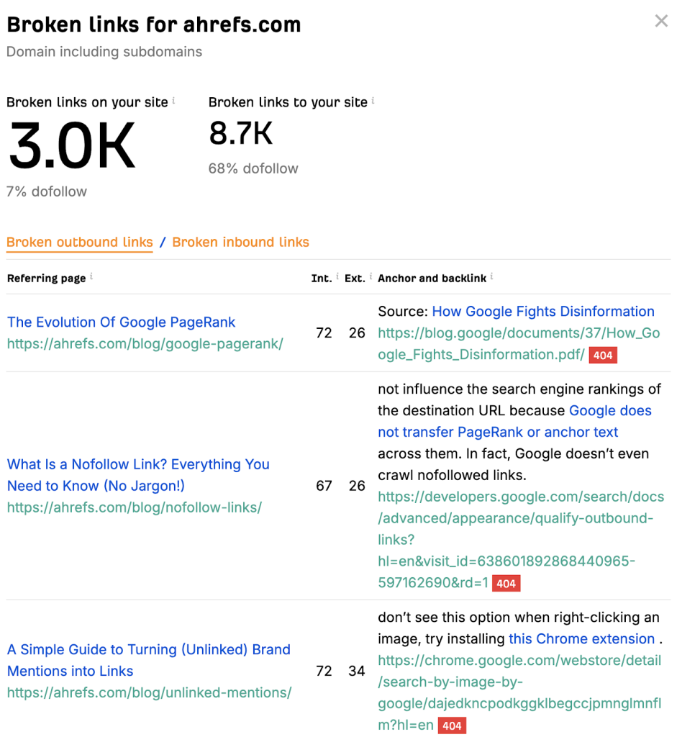Click info icon next to Ext. column
The width and height of the screenshot is (700, 737).
[x=371, y=276]
